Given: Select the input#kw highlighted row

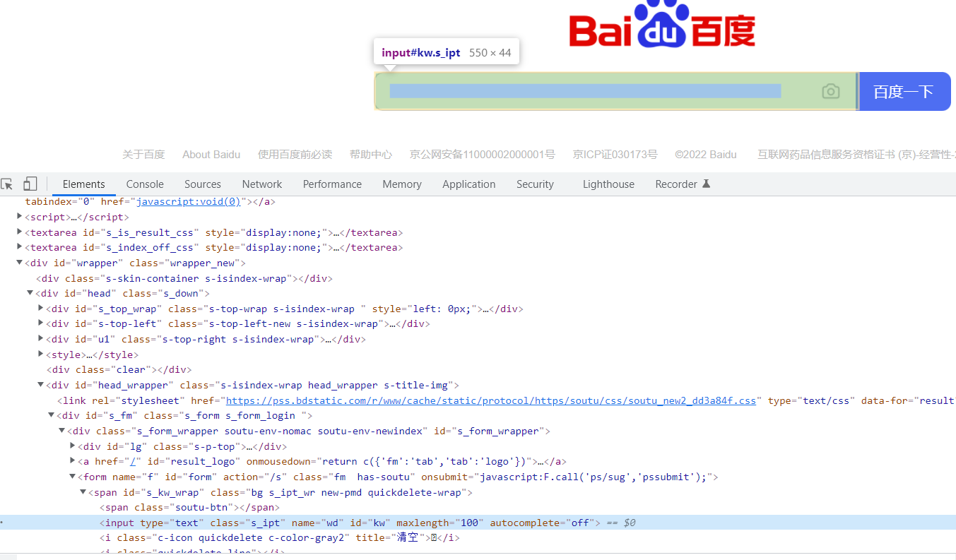Looking at the screenshot, I should (478, 523).
